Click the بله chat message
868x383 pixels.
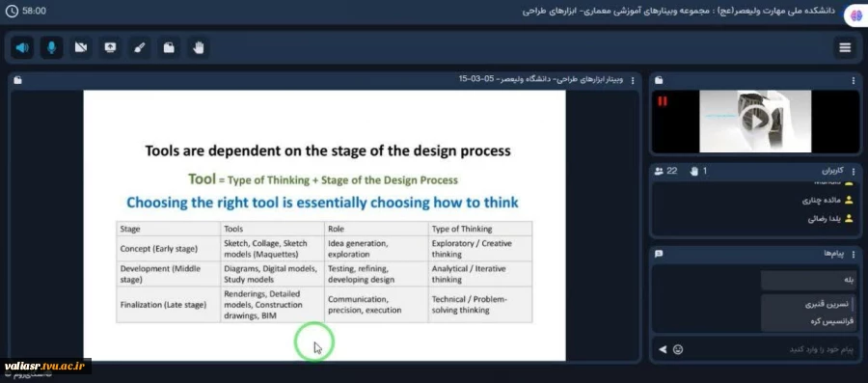[x=809, y=280]
